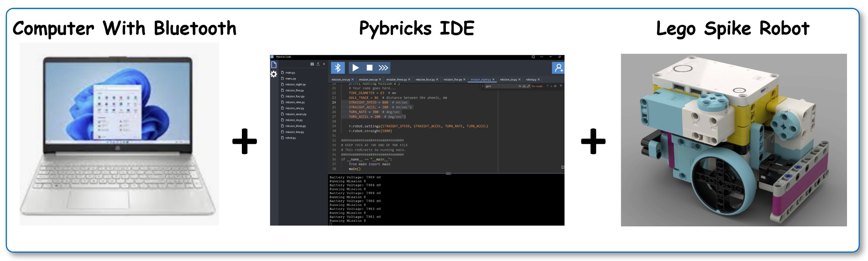Switch to the mission_five.py tab
This screenshot has width=868, height=261.
453,79
